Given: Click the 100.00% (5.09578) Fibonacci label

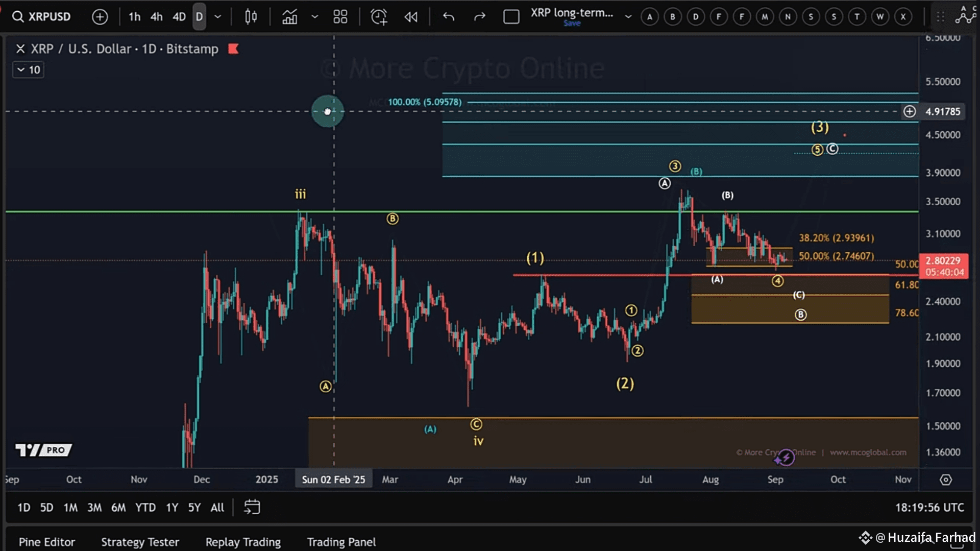Looking at the screenshot, I should 425,102.
